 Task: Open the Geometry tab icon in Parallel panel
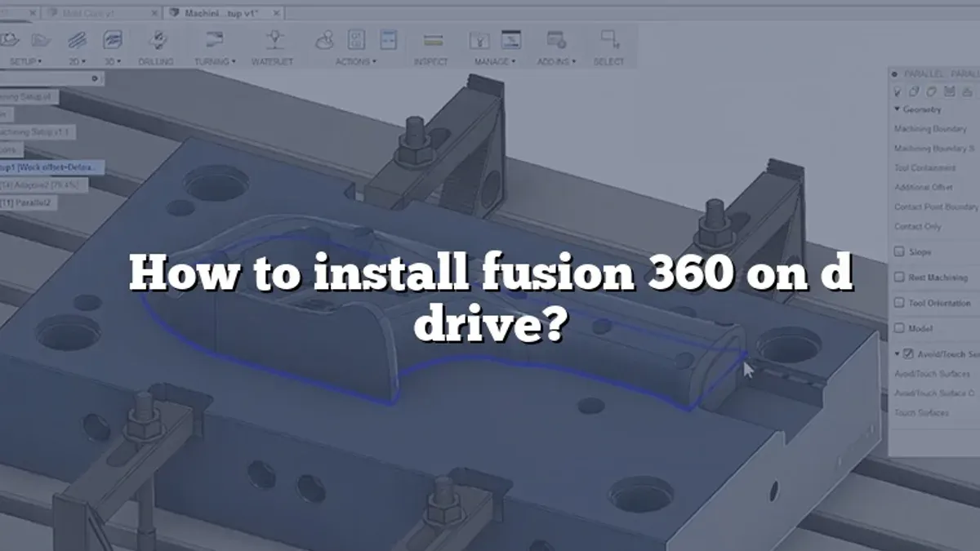tap(915, 92)
